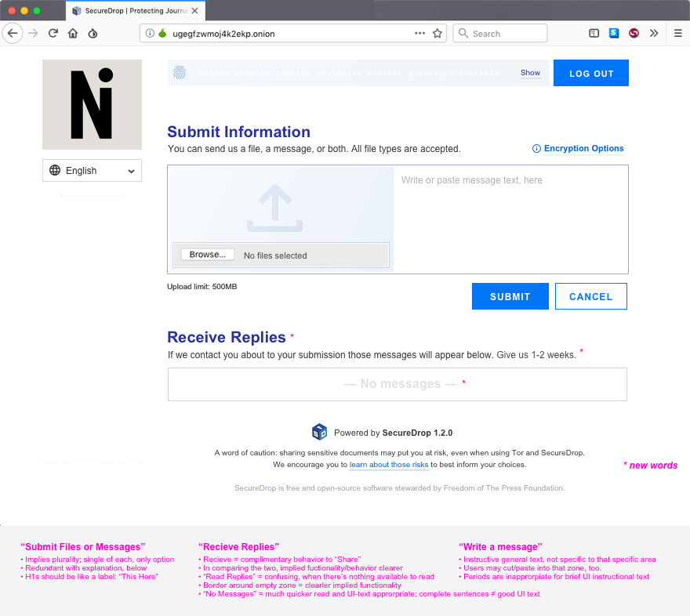Viewport: 690px width, 616px height.
Task: Click the fingerprint codename icon
Action: coord(180,73)
